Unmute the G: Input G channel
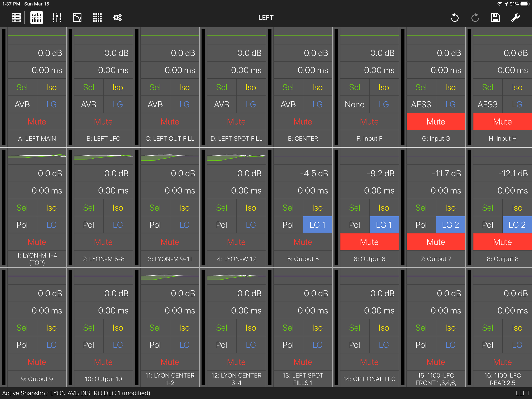532x399 pixels. click(436, 122)
